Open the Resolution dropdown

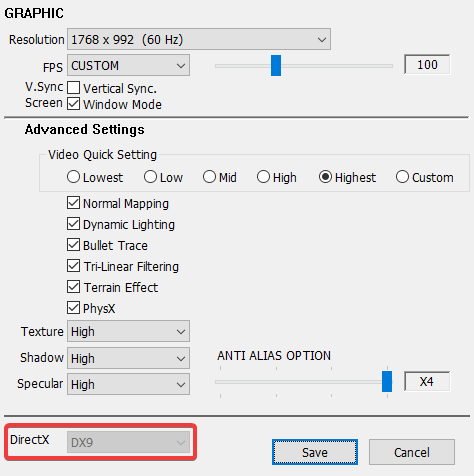pyautogui.click(x=199, y=39)
